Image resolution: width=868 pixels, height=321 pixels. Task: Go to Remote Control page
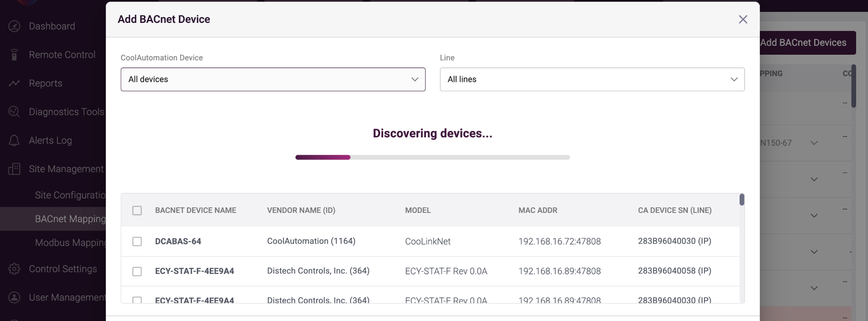click(62, 55)
